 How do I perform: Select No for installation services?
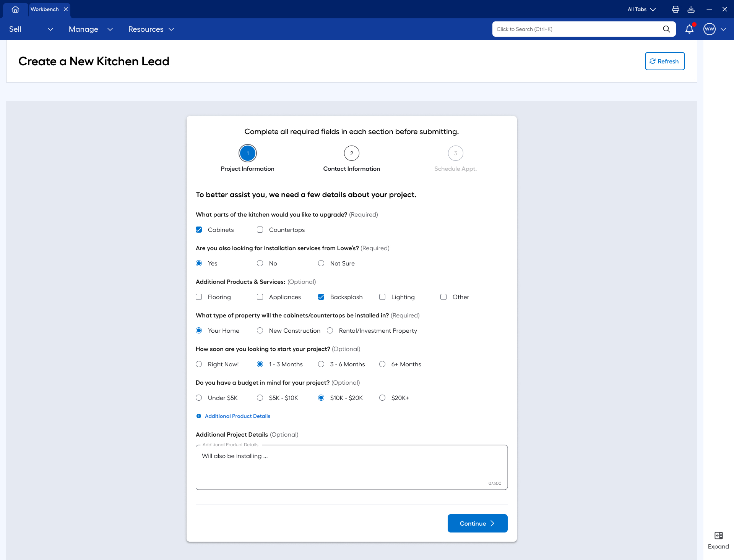click(x=260, y=264)
